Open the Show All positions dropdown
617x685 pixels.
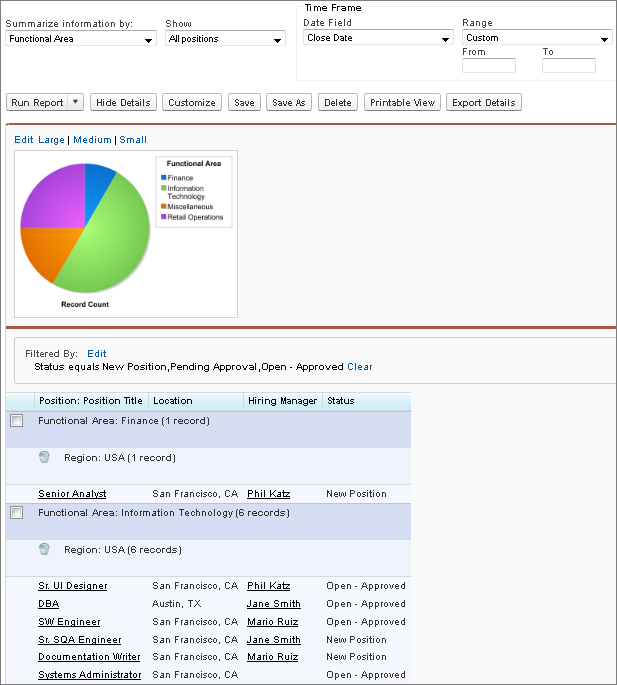tap(225, 38)
